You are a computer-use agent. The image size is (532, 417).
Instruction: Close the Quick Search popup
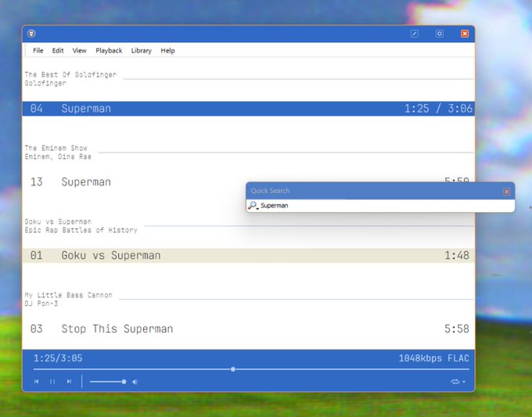tap(506, 192)
